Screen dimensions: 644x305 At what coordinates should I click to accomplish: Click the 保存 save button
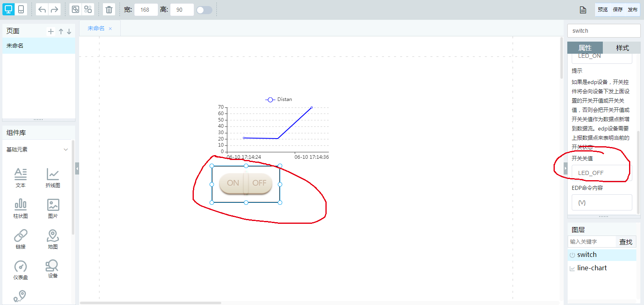click(618, 10)
